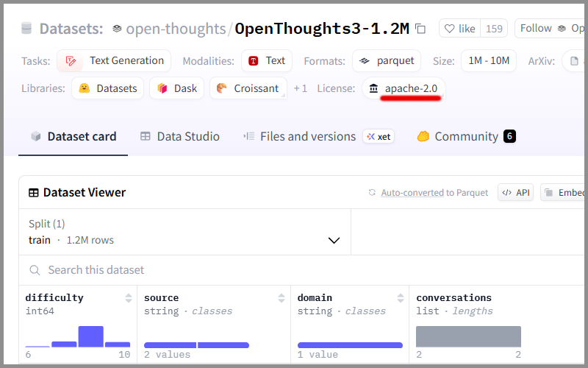Select the Datasets library tag
This screenshot has width=588, height=368.
[x=107, y=88]
